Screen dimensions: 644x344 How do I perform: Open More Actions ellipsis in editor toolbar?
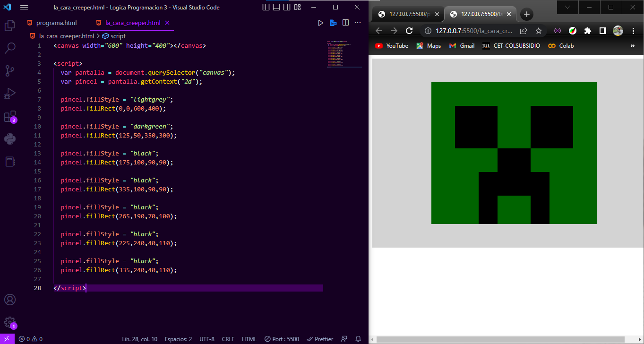click(x=358, y=23)
